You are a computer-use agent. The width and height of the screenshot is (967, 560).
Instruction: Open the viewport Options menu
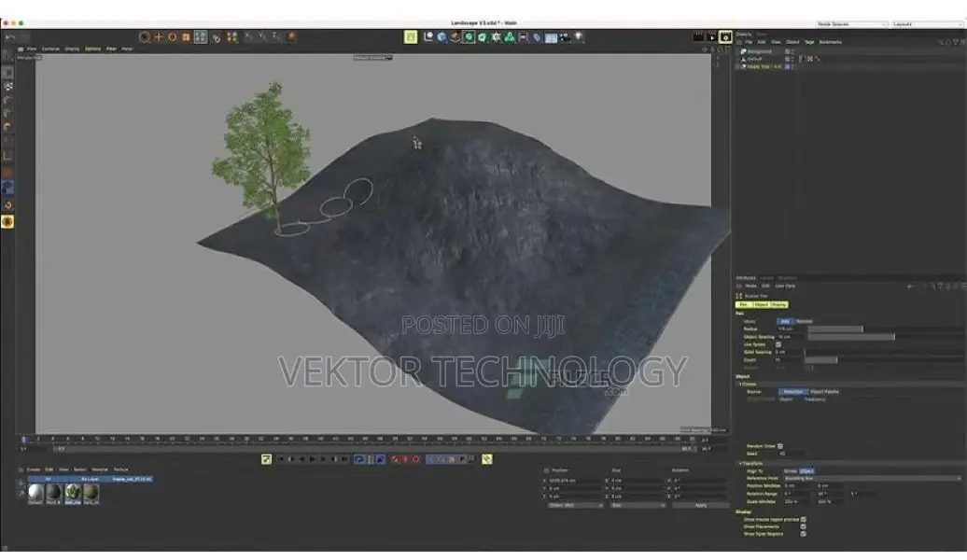point(92,49)
